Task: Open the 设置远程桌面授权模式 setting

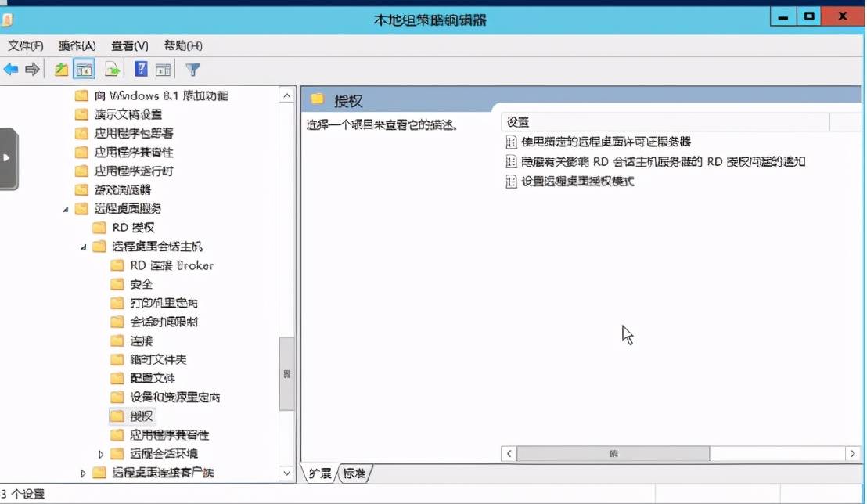Action: (570, 182)
